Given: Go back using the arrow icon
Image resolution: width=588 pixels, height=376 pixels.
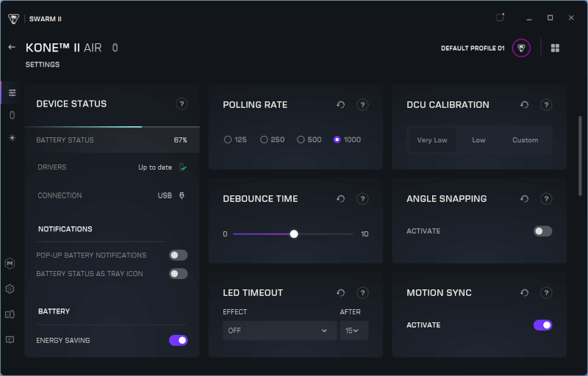Looking at the screenshot, I should [12, 47].
